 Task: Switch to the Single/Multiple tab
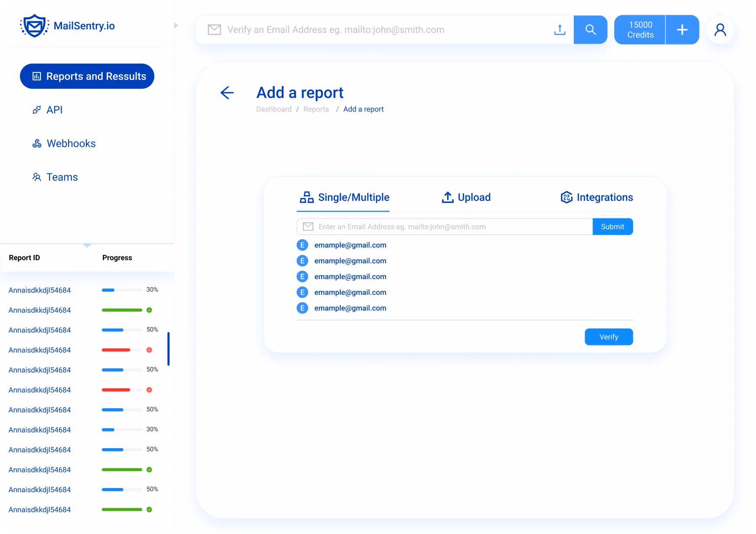coord(345,197)
